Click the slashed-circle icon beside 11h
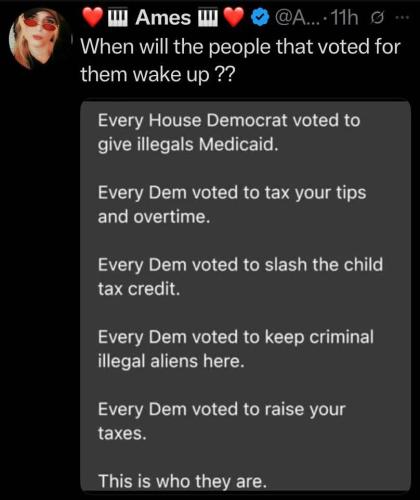This screenshot has height=500, width=420. coord(377,18)
